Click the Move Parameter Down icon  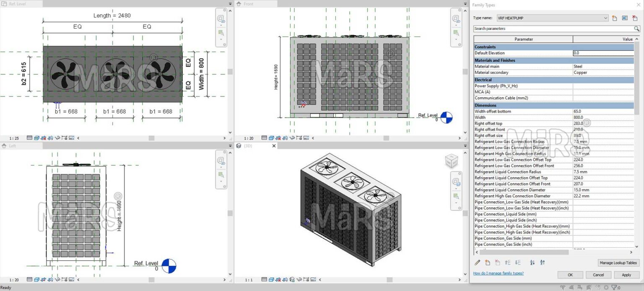(x=518, y=262)
